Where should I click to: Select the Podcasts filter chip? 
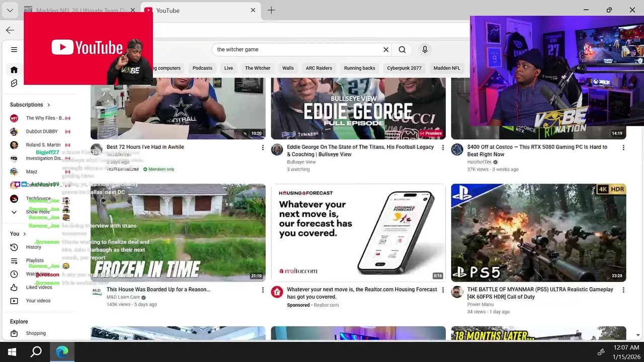202,68
